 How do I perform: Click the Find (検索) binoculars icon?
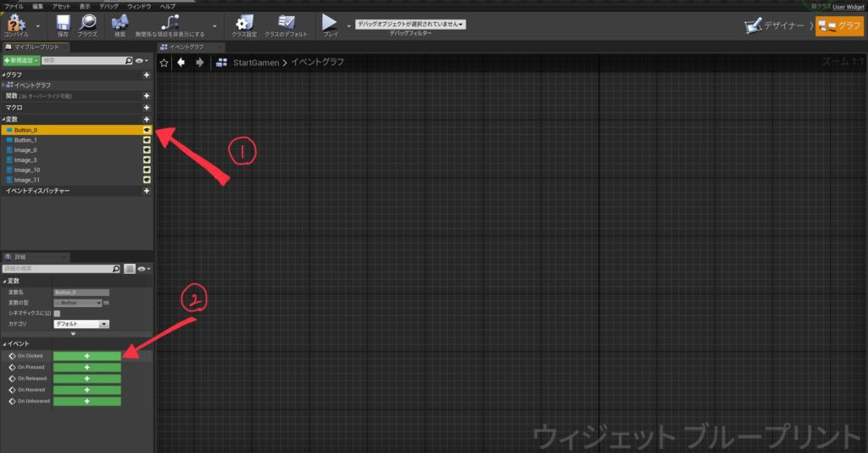[120, 23]
